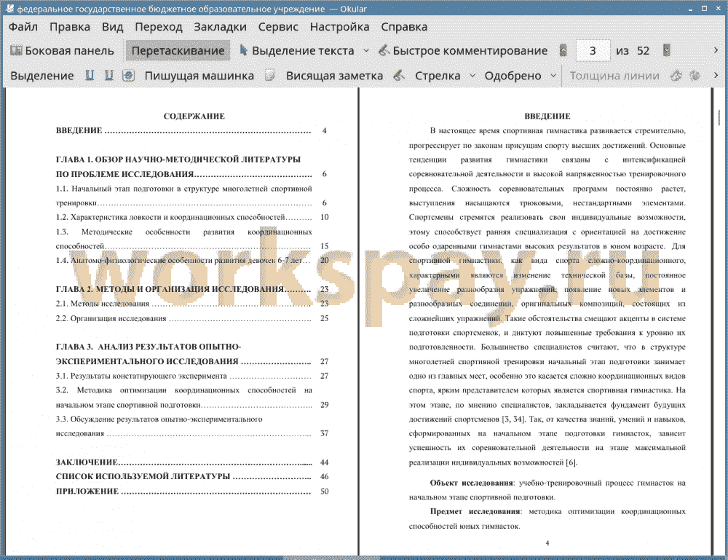The image size is (728, 560).
Task: Click СПИСОК ИСПОЛЬЗУЕМОЙ ЛИТЕРАТУРЫ contents line
Action: tap(192, 477)
